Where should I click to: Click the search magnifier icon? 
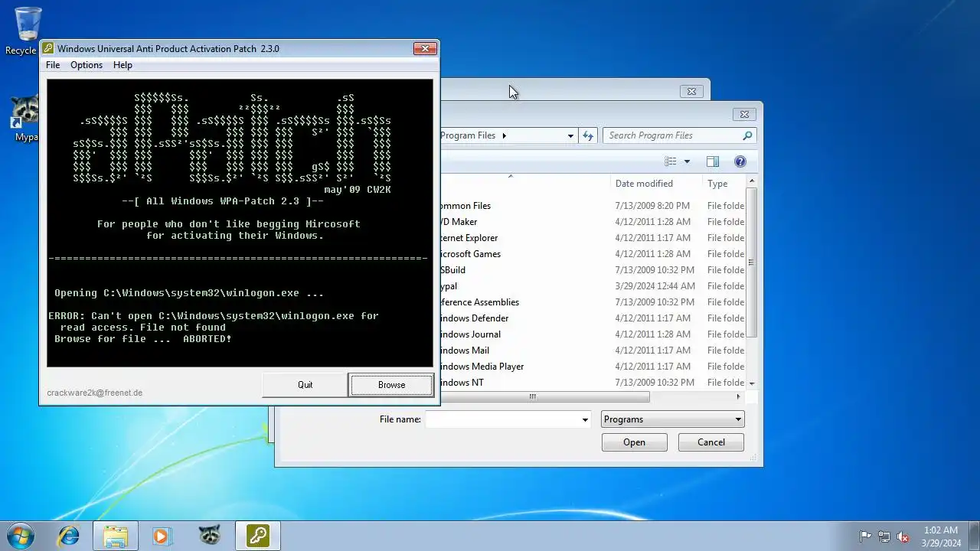click(747, 135)
